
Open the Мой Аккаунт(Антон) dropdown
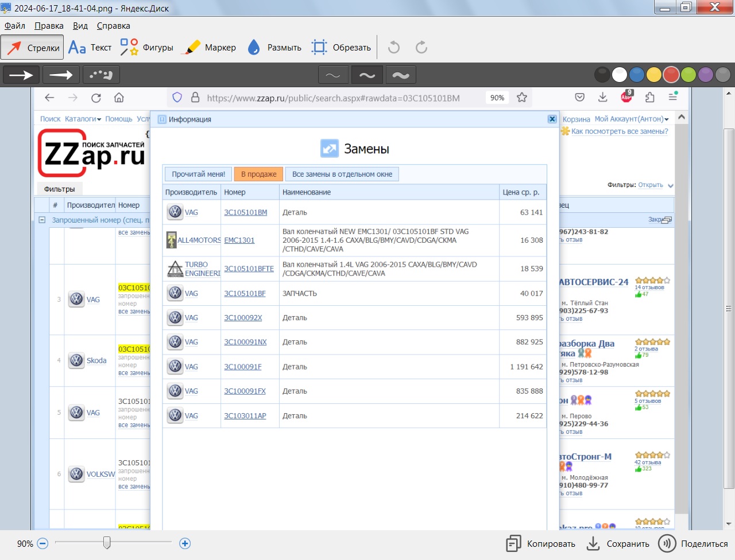[632, 119]
